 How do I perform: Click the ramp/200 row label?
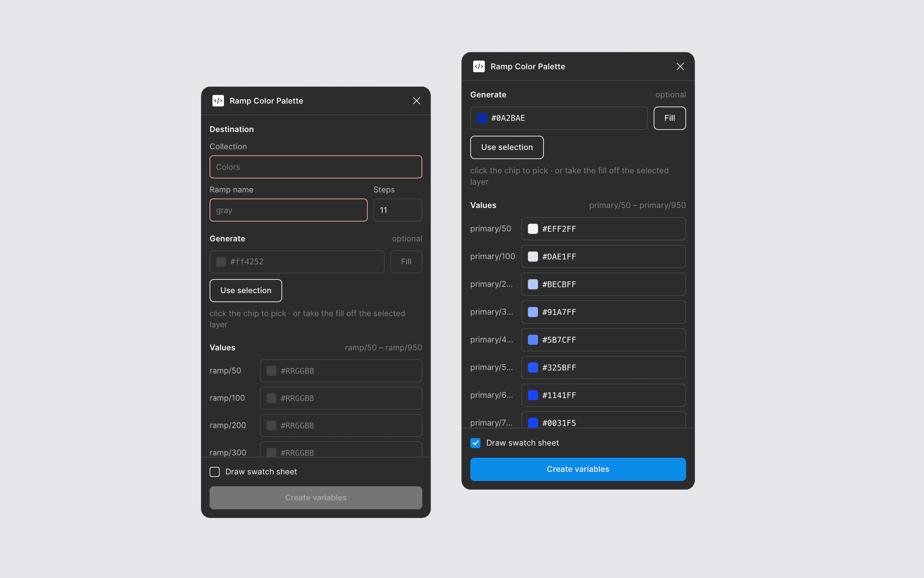click(x=228, y=425)
